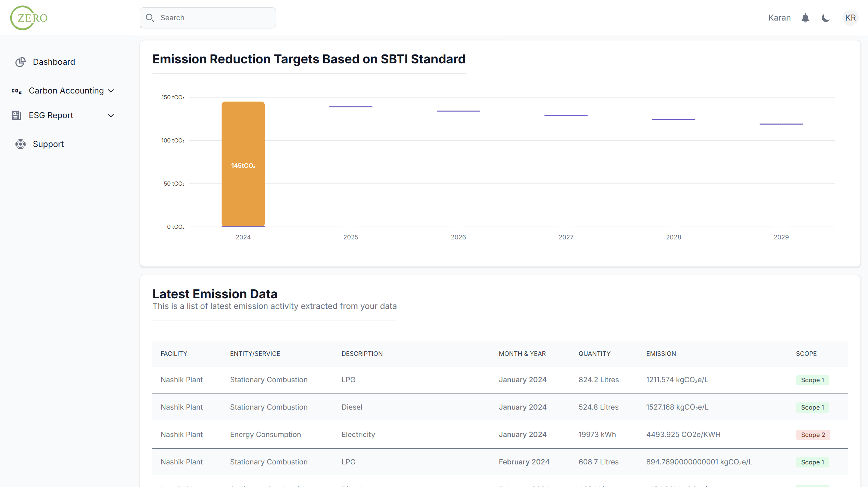This screenshot has height=487, width=868.
Task: Open the notifications bell
Action: coord(805,18)
